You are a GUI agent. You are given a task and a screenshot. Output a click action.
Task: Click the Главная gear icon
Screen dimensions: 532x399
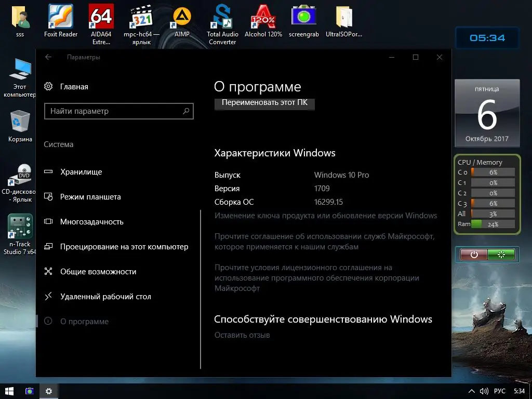tap(48, 86)
